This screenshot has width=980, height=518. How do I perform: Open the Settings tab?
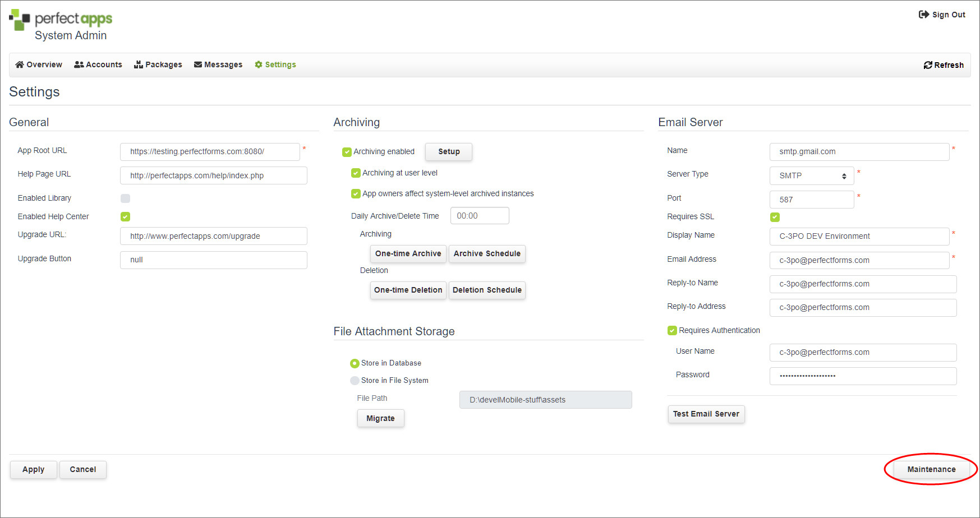click(275, 64)
